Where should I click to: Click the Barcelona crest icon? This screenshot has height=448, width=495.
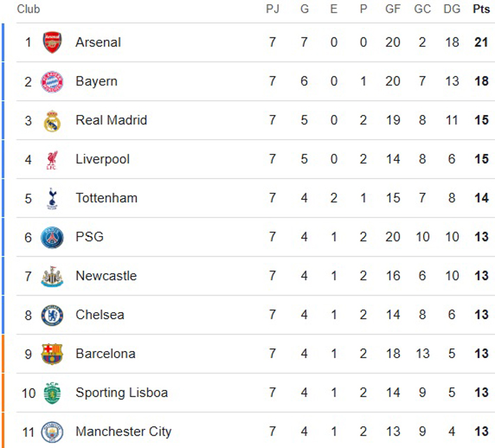(52, 354)
